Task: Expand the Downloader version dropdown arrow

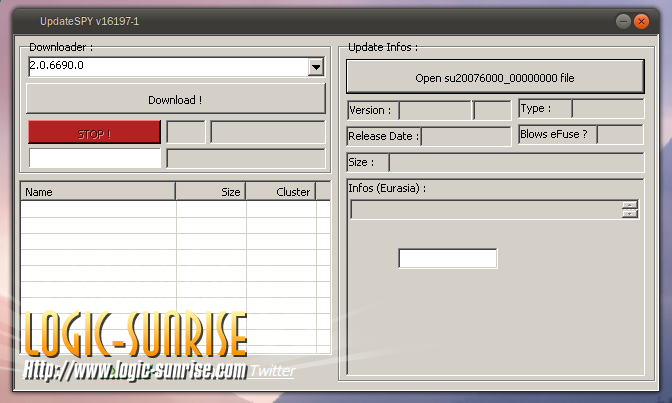Action: 316,67
